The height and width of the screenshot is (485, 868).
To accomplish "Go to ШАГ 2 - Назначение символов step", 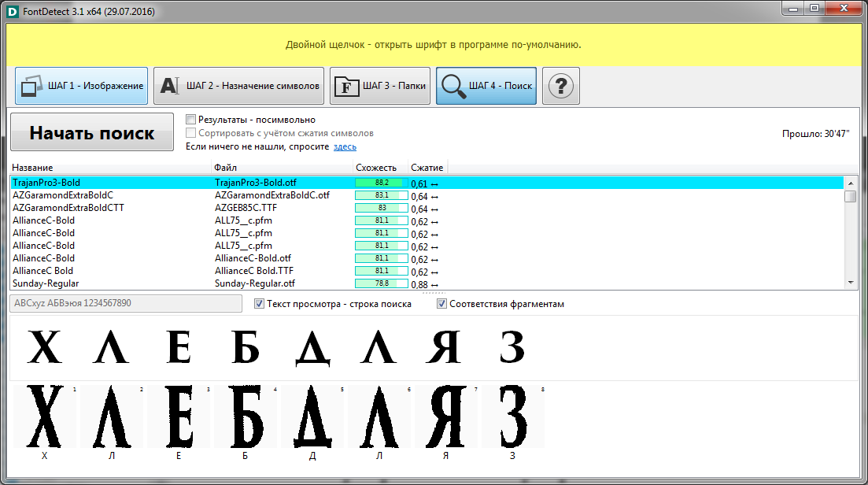I will coord(238,86).
